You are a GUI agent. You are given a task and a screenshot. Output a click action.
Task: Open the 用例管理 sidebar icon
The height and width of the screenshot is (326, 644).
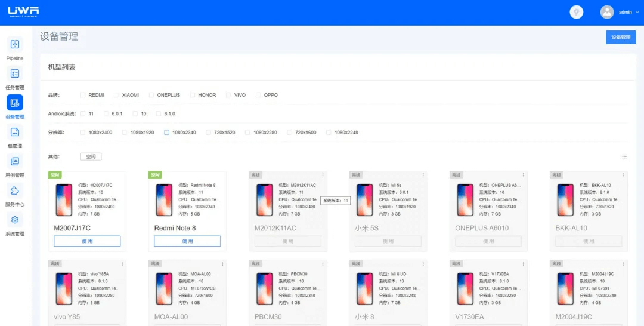(x=15, y=161)
